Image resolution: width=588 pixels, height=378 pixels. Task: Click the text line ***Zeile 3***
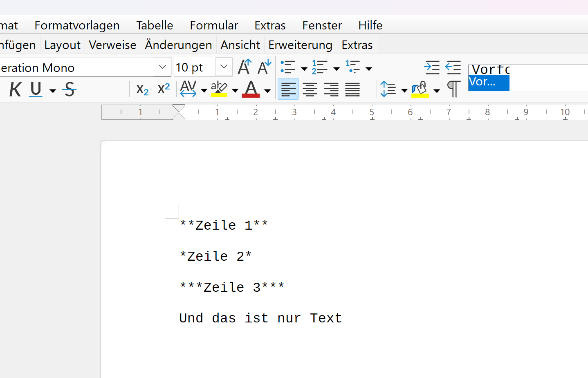tap(232, 287)
